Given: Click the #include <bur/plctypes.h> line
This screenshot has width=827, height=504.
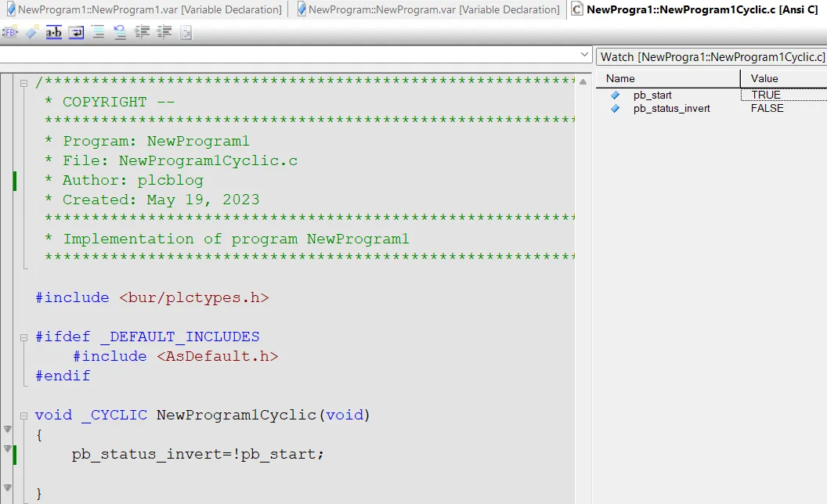Looking at the screenshot, I should [x=152, y=298].
